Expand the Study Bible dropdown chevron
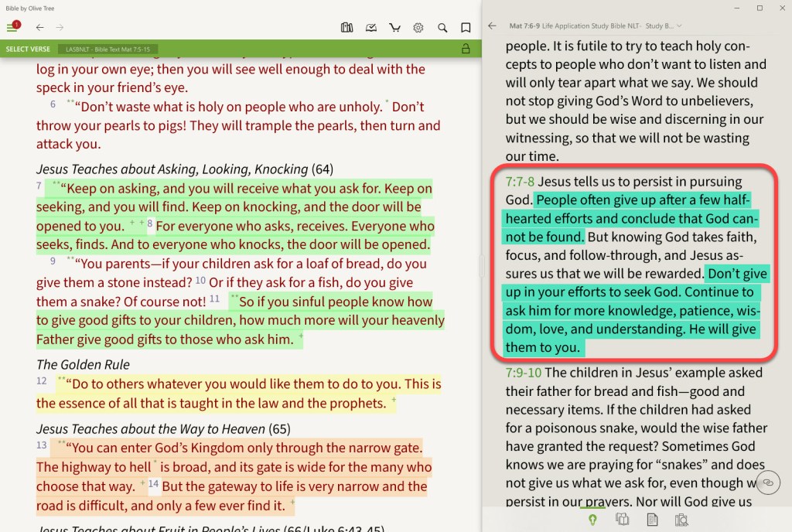 point(680,26)
